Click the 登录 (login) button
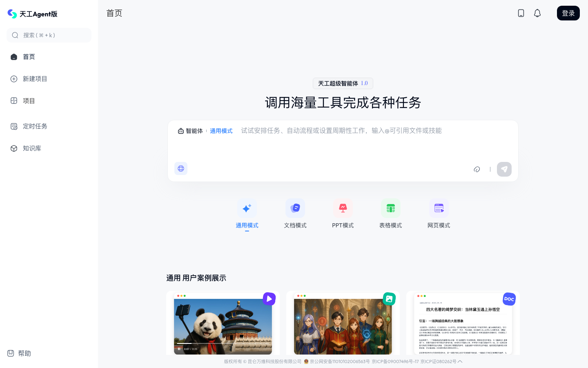588x368 pixels. [568, 13]
